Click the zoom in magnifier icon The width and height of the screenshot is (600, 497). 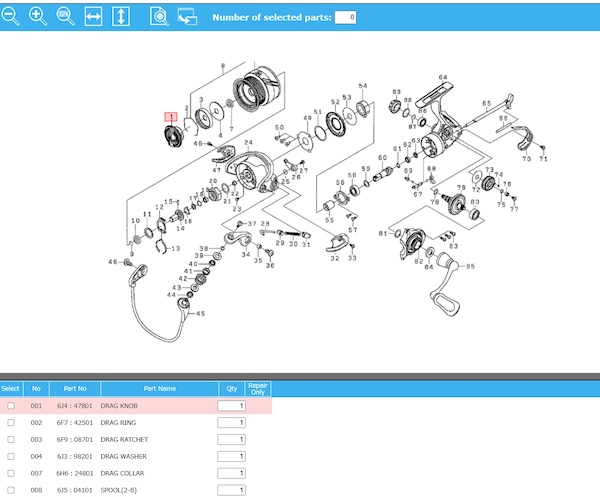tap(38, 16)
